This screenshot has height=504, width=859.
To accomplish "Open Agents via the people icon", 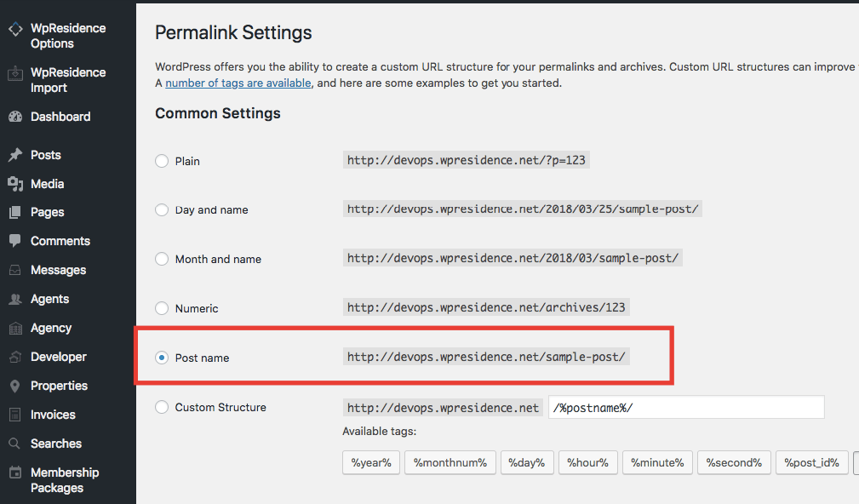I will (17, 299).
